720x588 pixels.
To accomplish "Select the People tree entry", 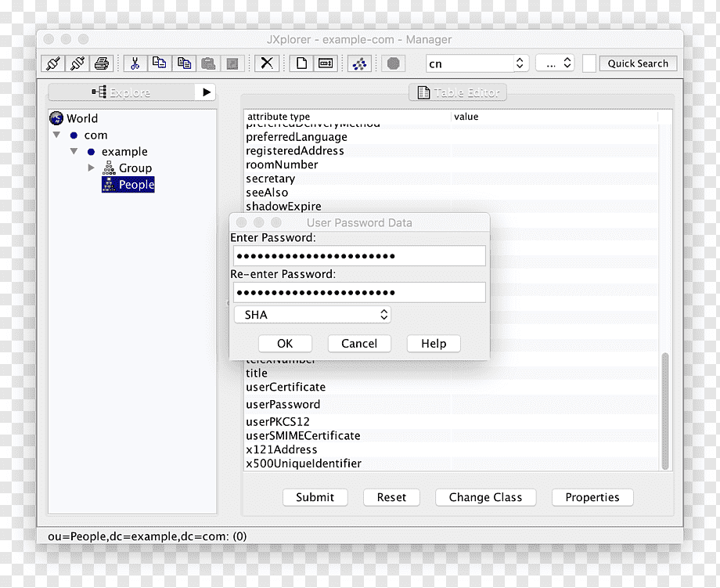I will [x=128, y=185].
